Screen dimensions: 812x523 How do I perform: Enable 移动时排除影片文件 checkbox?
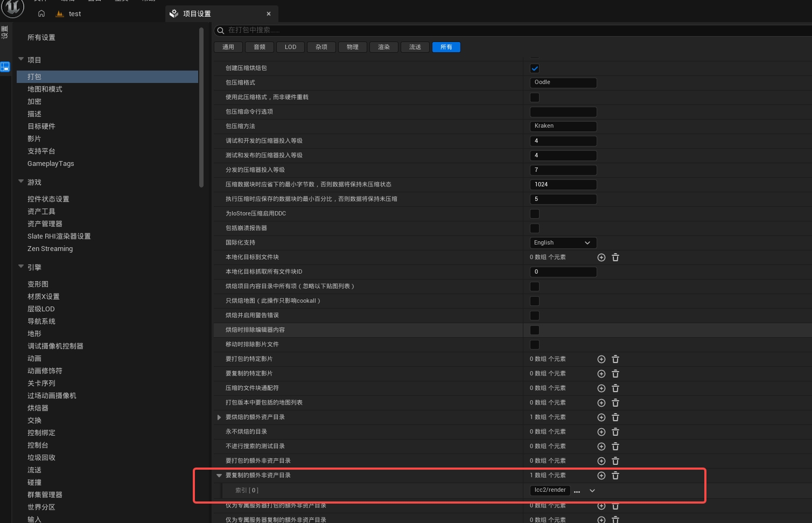(535, 345)
